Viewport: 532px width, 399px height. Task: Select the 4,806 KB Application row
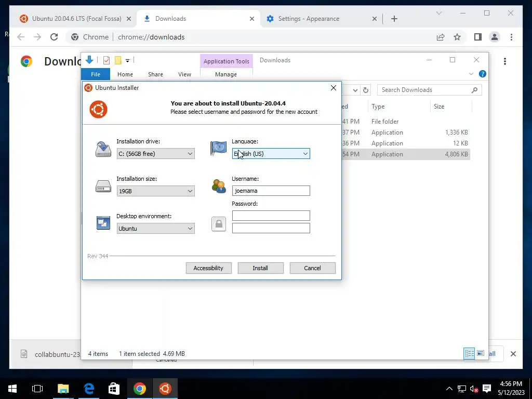point(405,154)
